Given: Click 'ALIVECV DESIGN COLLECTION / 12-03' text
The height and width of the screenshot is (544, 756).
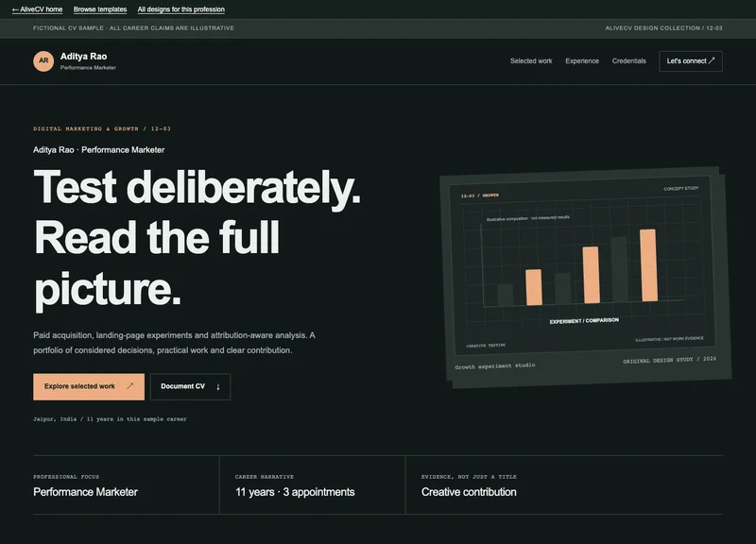Looking at the screenshot, I should click(664, 28).
